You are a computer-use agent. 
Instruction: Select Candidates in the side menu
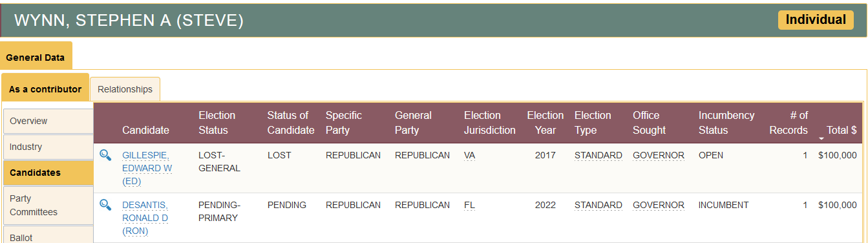click(x=48, y=173)
